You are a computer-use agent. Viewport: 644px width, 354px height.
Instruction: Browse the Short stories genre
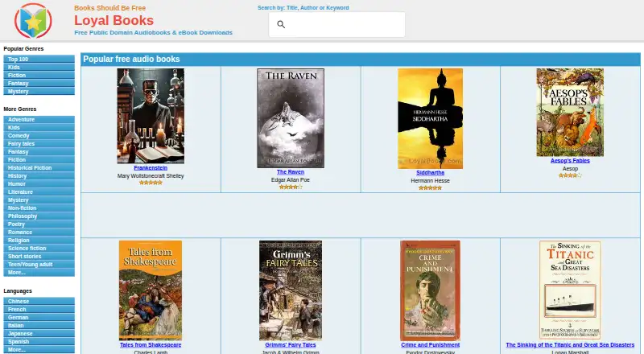click(x=39, y=257)
